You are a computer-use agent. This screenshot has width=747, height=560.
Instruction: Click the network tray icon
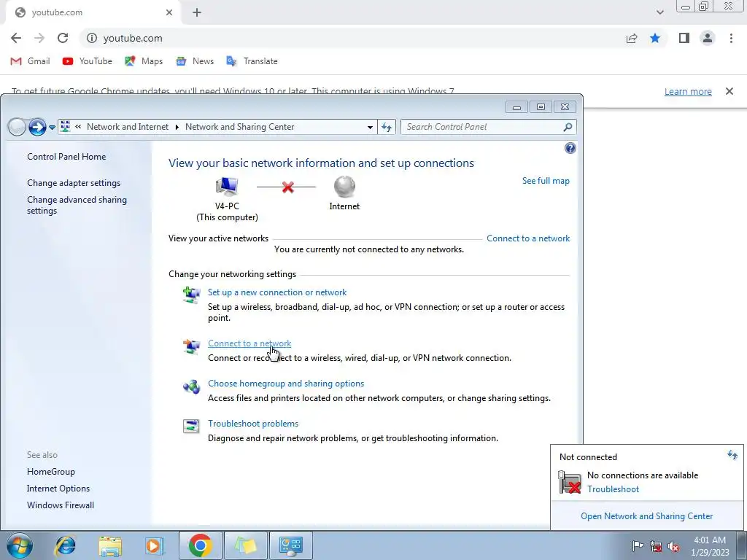pyautogui.click(x=656, y=546)
